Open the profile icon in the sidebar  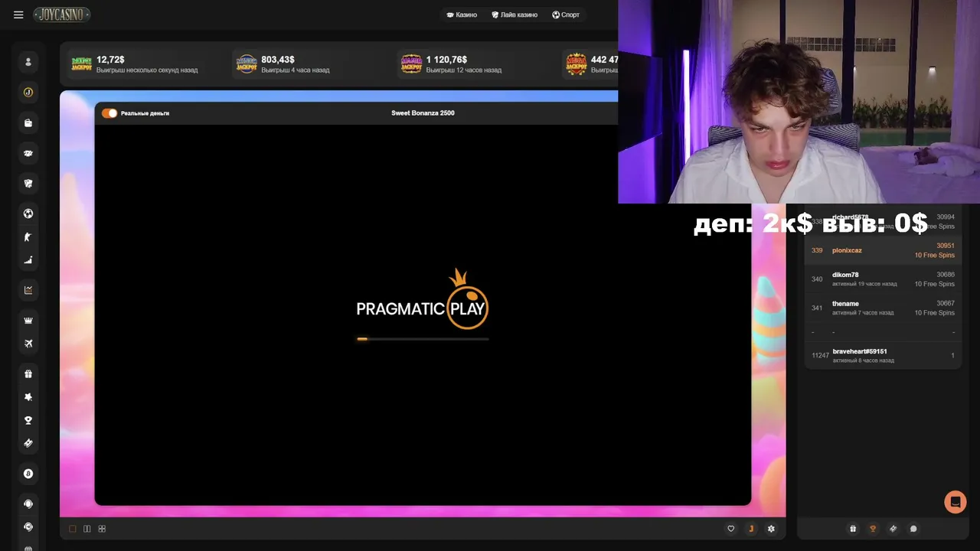(28, 62)
